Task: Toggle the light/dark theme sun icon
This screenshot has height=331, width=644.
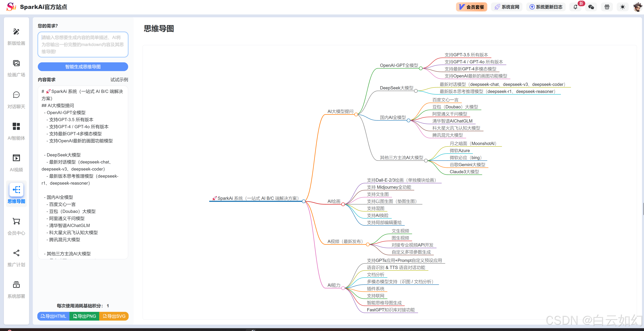Action: point(622,7)
